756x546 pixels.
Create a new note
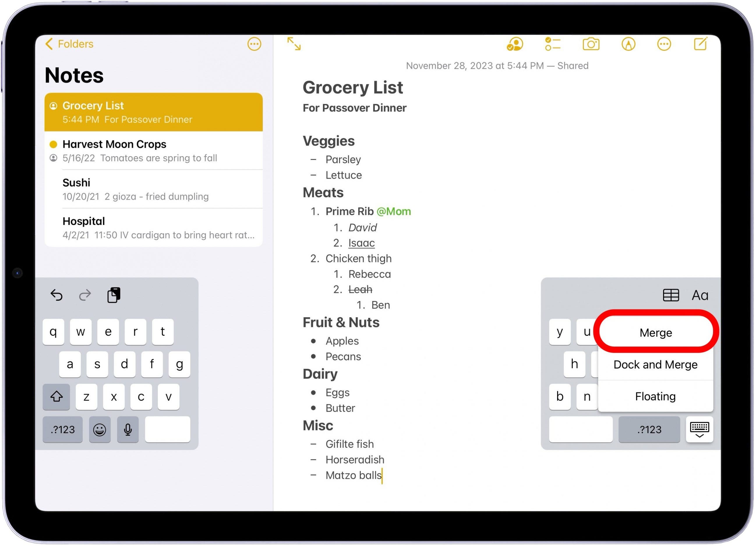coord(701,44)
